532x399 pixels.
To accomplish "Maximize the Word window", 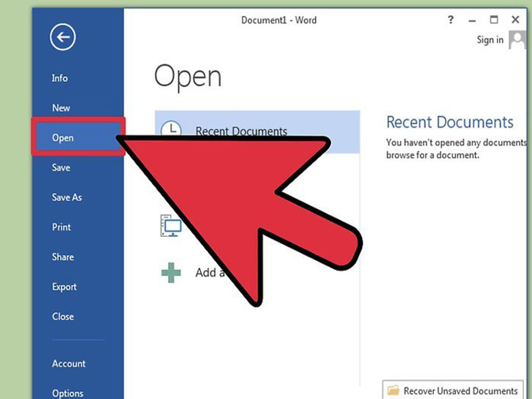I will (494, 20).
